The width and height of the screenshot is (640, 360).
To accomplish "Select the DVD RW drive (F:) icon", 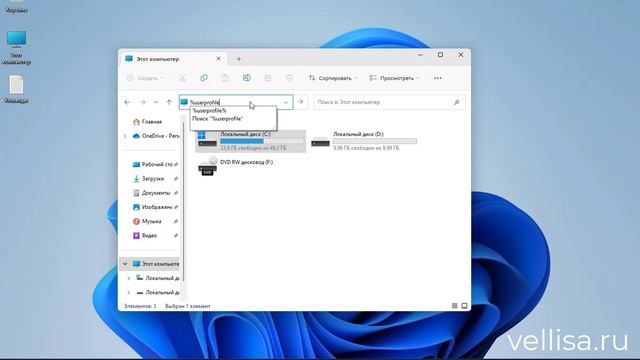I will click(208, 166).
